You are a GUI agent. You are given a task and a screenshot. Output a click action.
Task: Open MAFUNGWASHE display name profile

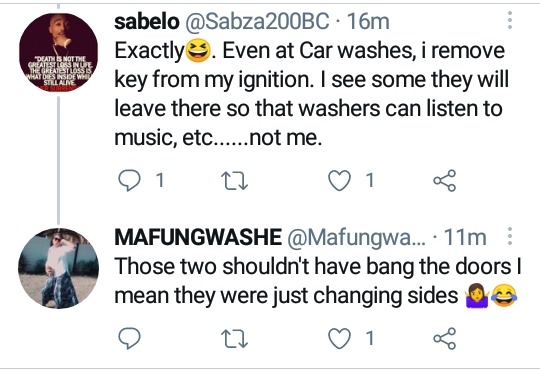click(x=198, y=237)
